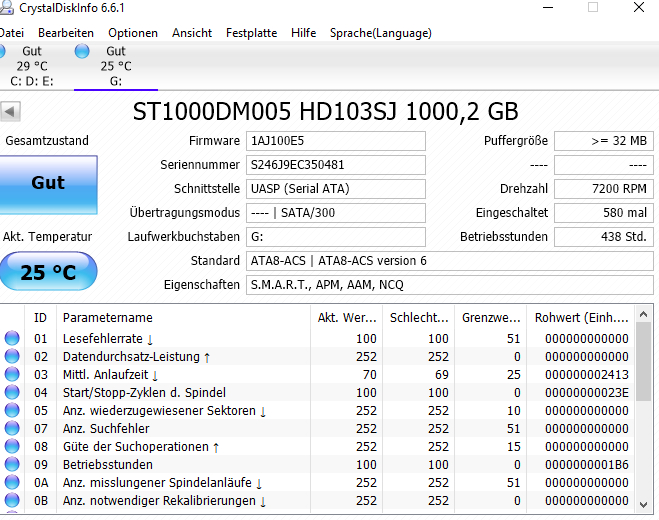Click the Schnittstelle field UASP (Serial ATA)
Screen dimensions: 659x520
(335, 189)
